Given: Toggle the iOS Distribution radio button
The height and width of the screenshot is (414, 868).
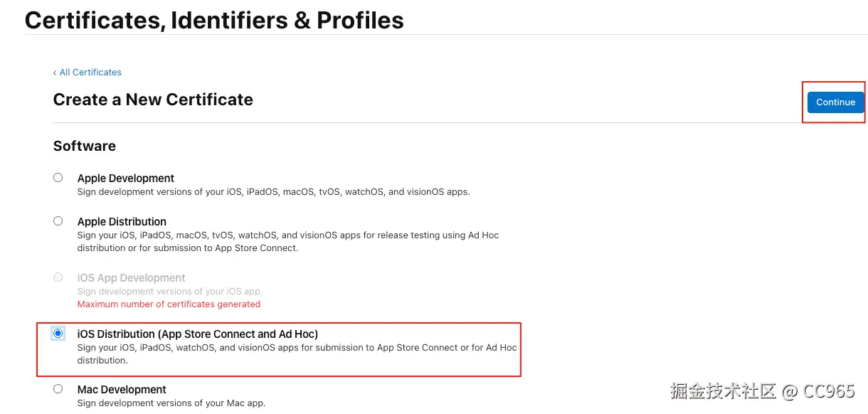Looking at the screenshot, I should click(58, 334).
